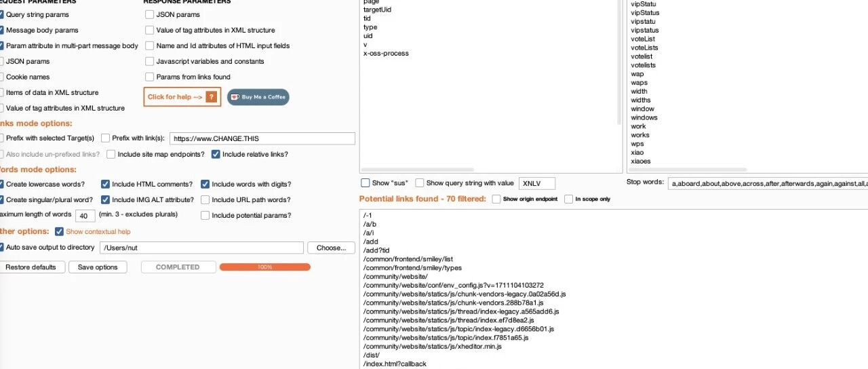
Task: Enable Params from links found checkbox
Action: click(149, 77)
